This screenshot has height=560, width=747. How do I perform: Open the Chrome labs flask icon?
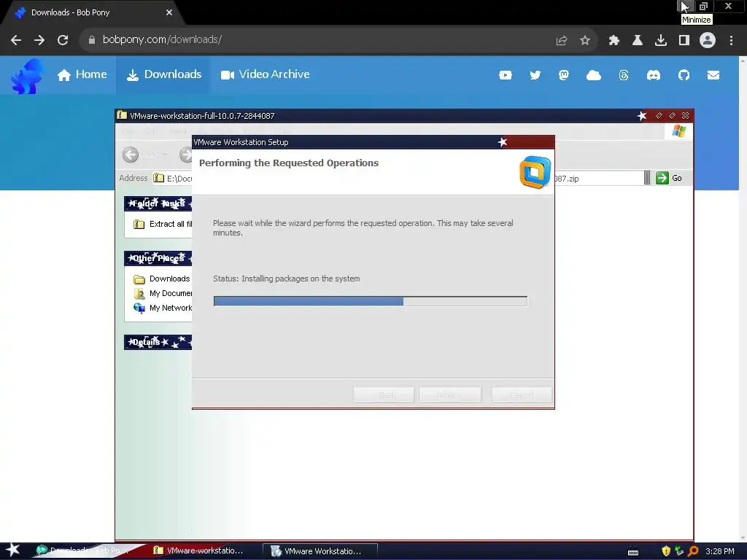point(638,41)
